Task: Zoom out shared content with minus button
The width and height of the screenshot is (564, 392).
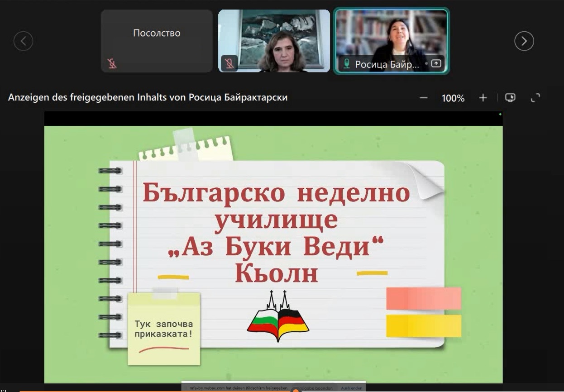Action: pyautogui.click(x=423, y=98)
